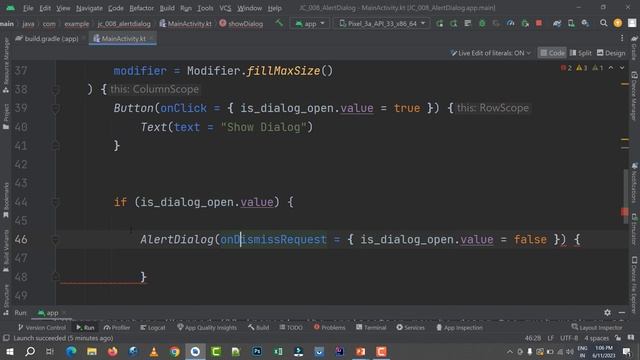This screenshot has height=360, width=640.
Task: Open Run tool window settings gear
Action: pyautogui.click(x=607, y=313)
